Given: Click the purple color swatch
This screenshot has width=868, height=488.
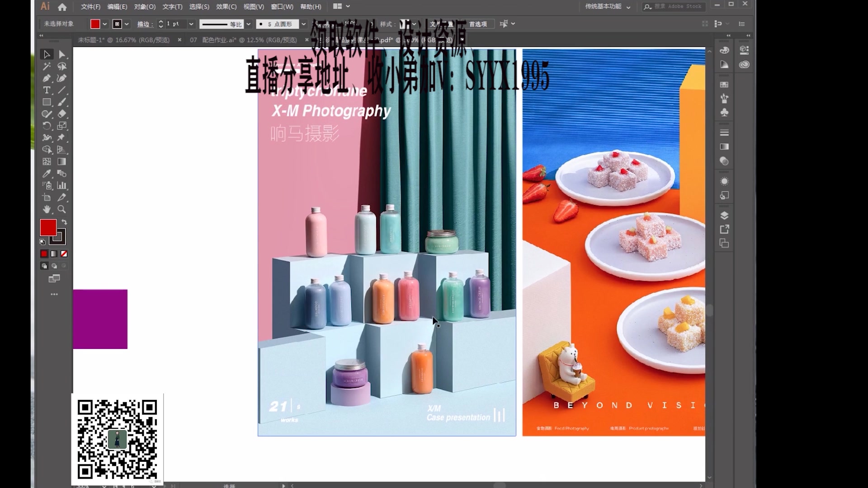Looking at the screenshot, I should pyautogui.click(x=100, y=319).
